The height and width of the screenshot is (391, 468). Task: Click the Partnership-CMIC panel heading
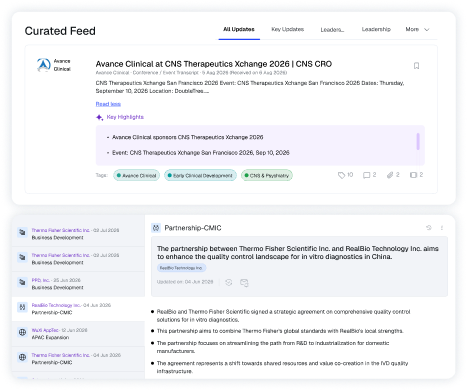tap(193, 228)
